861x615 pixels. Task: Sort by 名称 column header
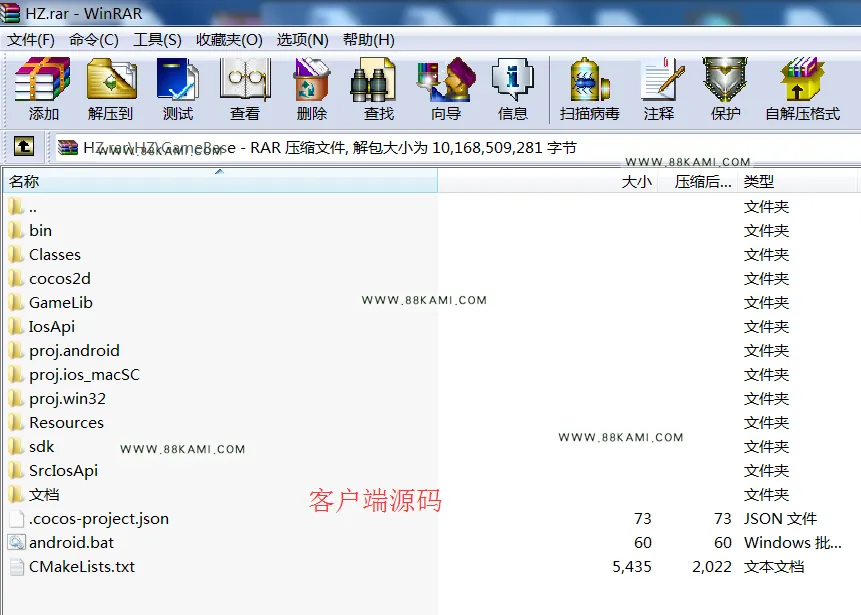point(220,181)
